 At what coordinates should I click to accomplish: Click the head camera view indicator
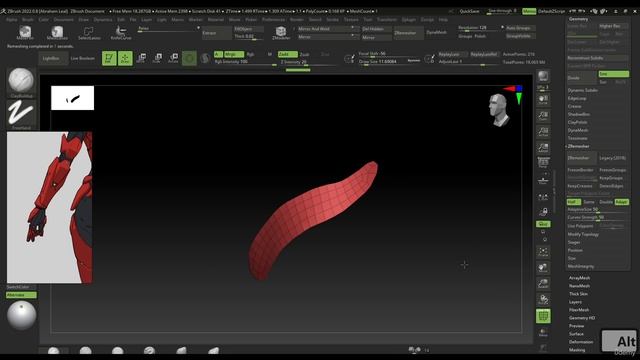click(499, 110)
